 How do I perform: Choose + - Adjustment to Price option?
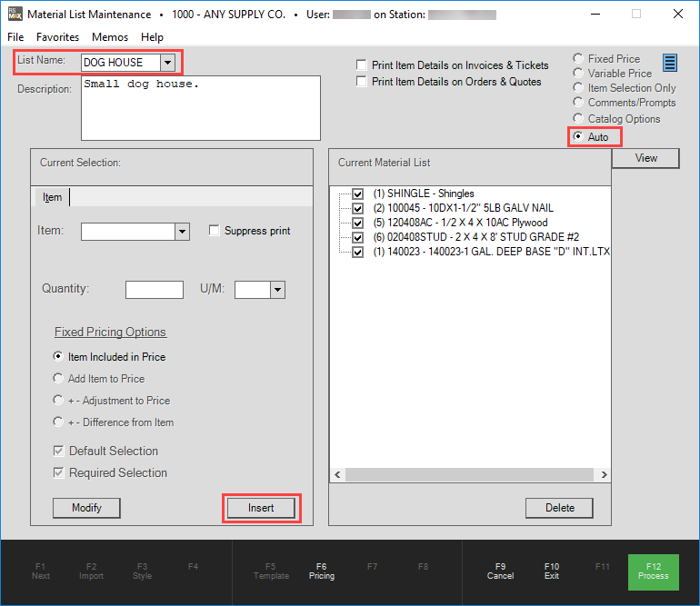click(x=58, y=400)
